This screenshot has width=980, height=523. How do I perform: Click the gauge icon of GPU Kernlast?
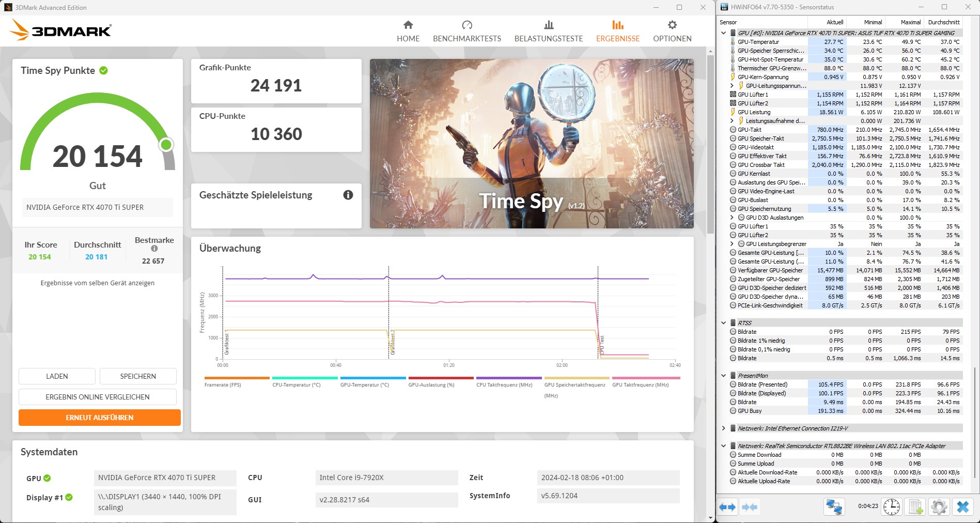click(x=733, y=174)
